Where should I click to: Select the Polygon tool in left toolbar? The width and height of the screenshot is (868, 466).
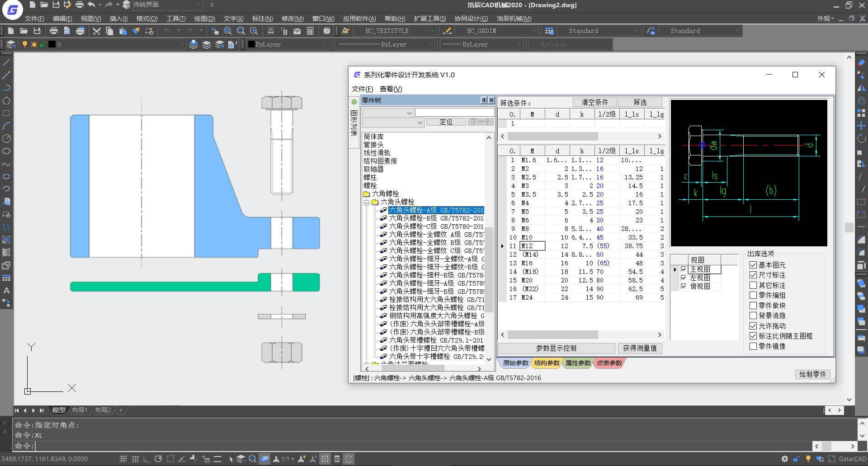click(6, 100)
